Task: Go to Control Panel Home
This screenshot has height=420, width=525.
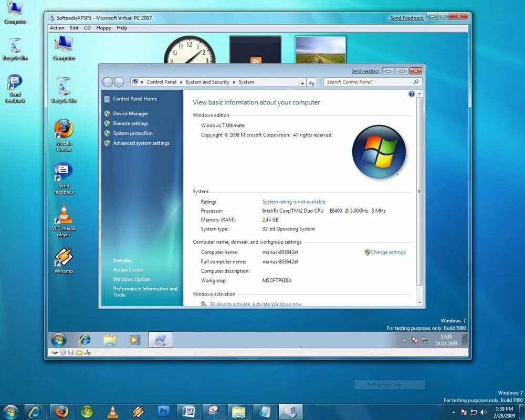Action: coord(135,99)
